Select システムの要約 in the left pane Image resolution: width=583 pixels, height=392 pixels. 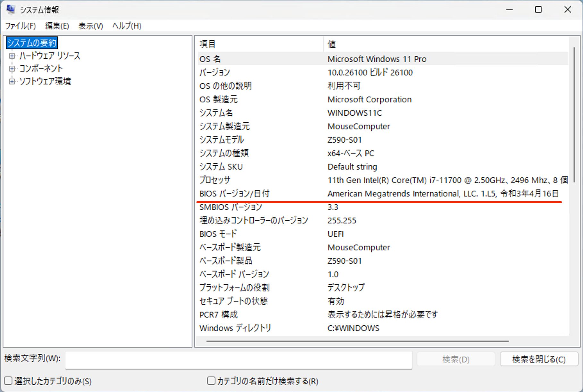click(32, 43)
